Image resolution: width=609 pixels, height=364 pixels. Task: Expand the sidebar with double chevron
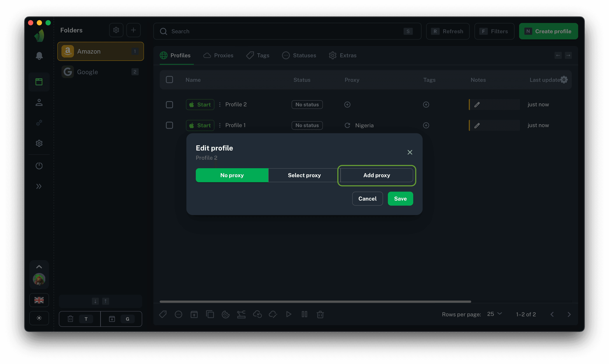point(39,186)
